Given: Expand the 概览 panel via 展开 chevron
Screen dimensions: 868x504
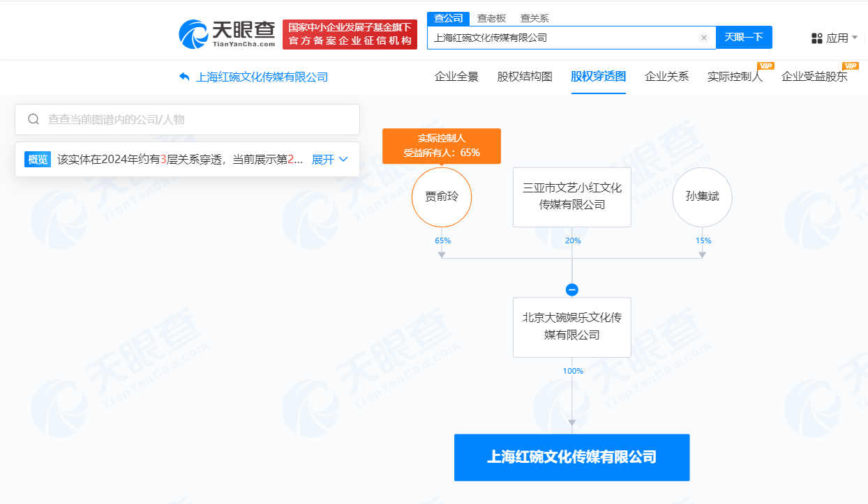Looking at the screenshot, I should pyautogui.click(x=329, y=159).
